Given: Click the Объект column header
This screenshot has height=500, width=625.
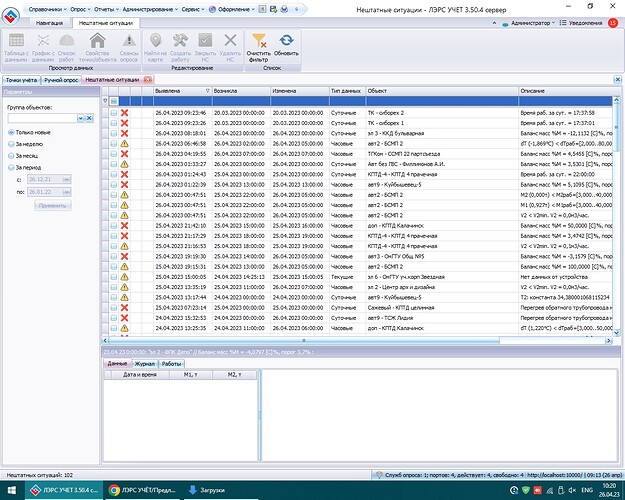Looking at the screenshot, I should (442, 91).
